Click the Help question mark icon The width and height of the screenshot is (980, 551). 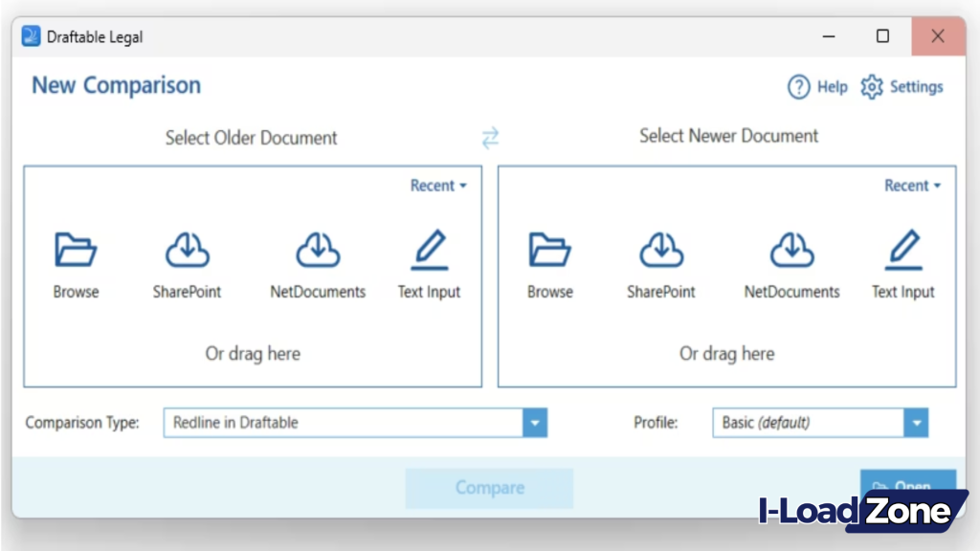coord(799,86)
